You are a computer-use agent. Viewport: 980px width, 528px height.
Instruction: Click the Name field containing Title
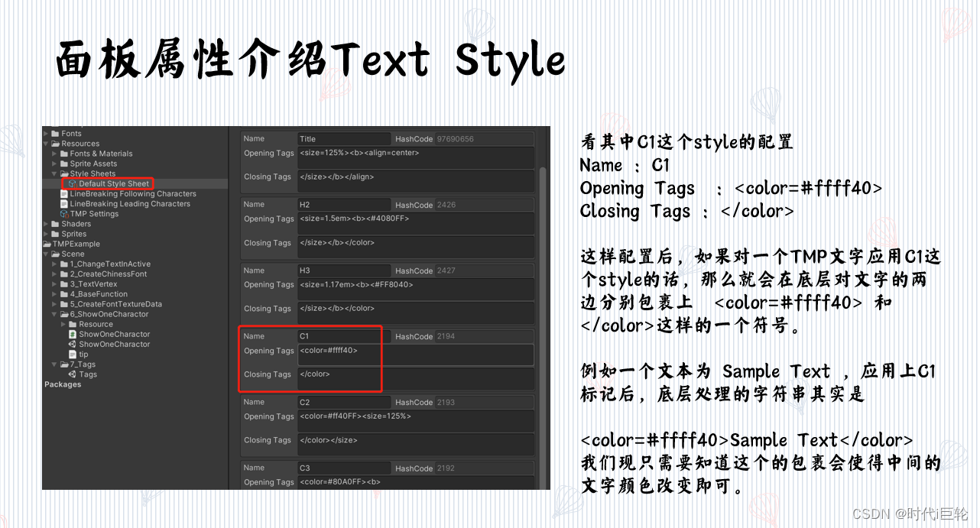coord(344,139)
